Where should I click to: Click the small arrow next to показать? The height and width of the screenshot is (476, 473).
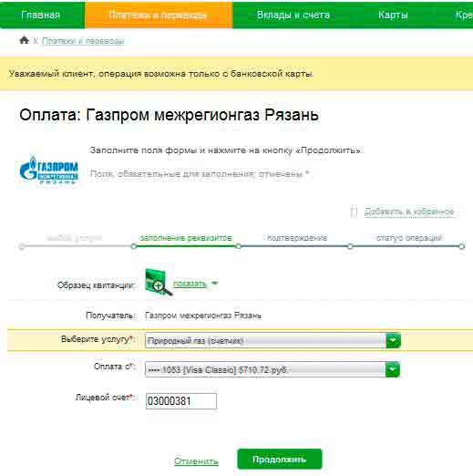coord(214,284)
